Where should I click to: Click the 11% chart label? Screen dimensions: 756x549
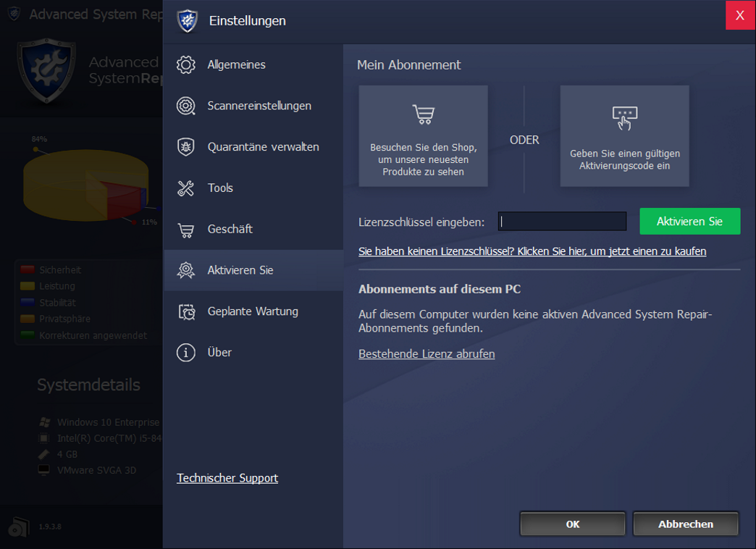pos(149,222)
